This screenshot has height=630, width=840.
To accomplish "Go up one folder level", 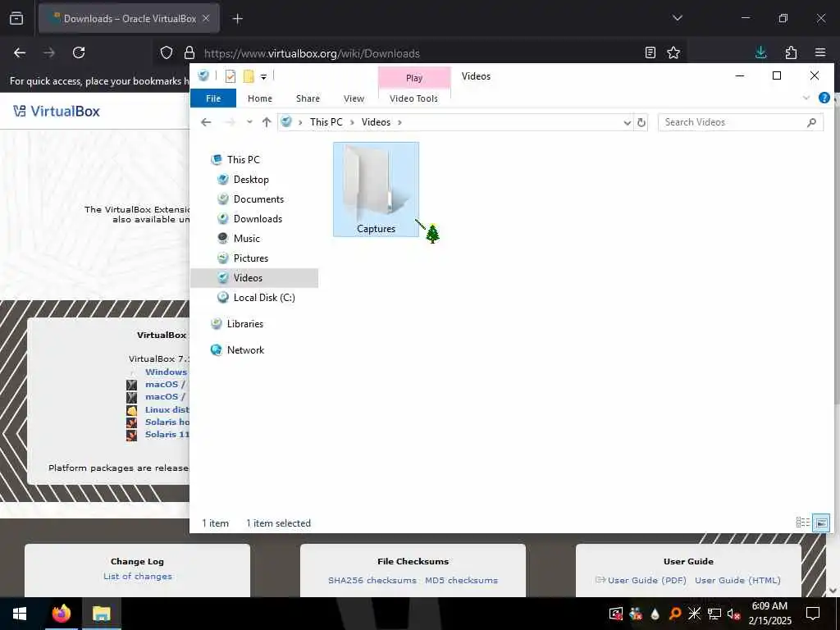I will pos(267,122).
